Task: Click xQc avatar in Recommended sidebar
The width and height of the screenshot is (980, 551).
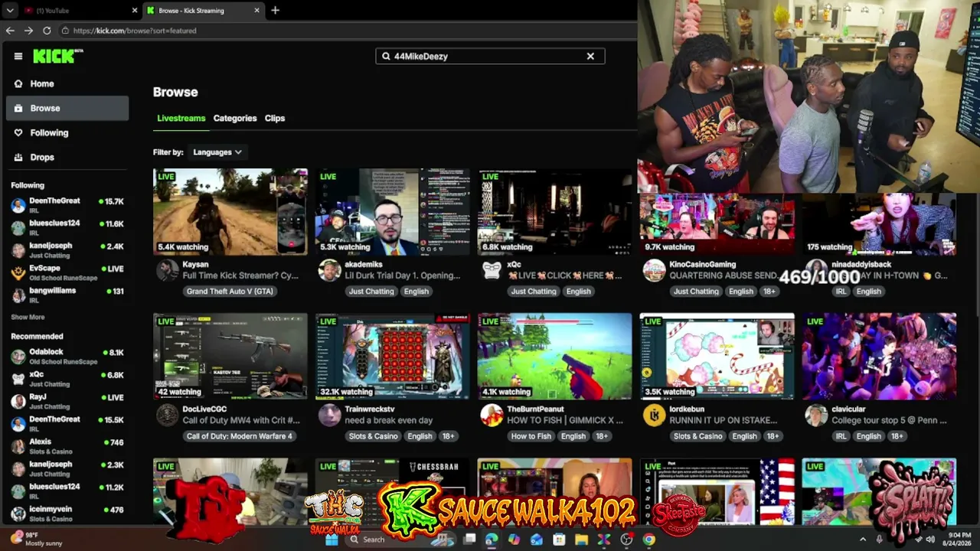Action: click(18, 379)
